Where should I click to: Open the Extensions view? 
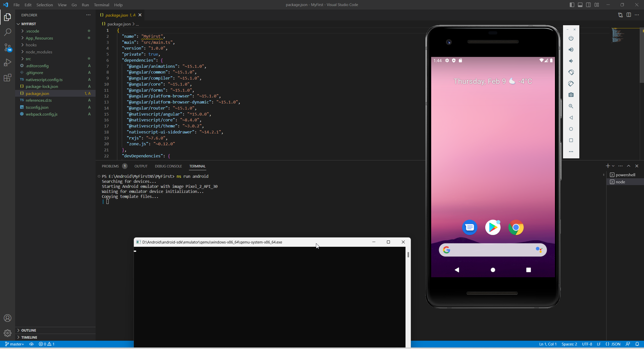click(x=8, y=78)
